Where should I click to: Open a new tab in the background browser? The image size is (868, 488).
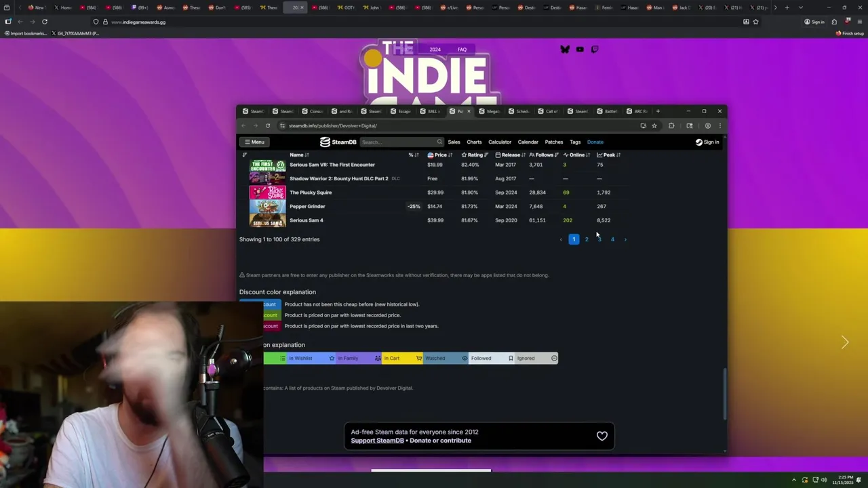click(x=787, y=7)
